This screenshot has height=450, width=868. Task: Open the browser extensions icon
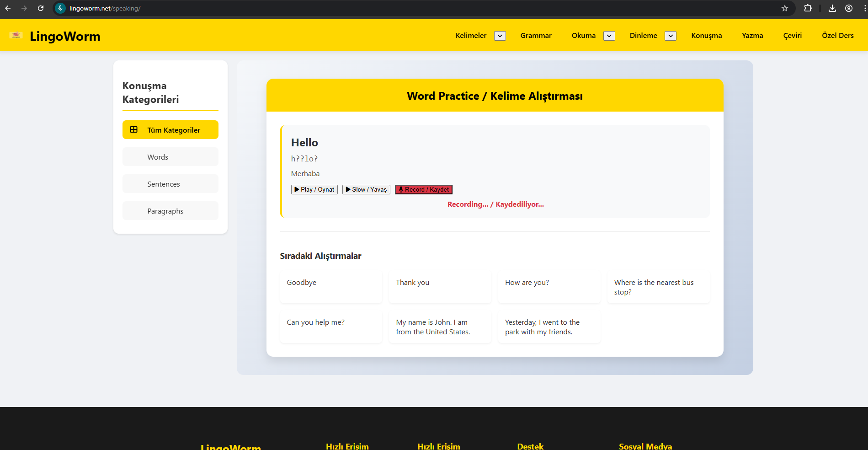point(808,8)
